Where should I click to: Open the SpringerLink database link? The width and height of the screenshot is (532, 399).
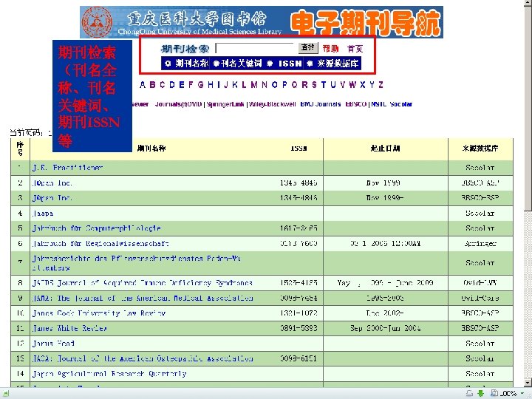[x=225, y=104]
